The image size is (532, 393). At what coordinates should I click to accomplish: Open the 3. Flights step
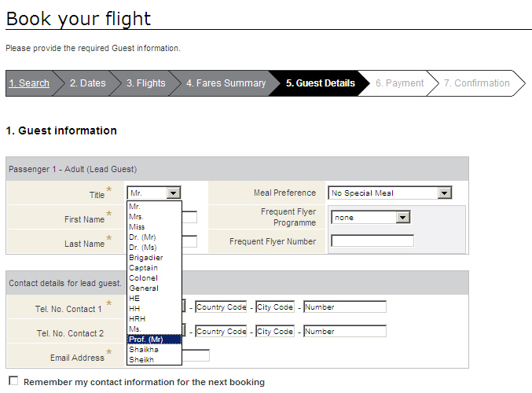146,83
